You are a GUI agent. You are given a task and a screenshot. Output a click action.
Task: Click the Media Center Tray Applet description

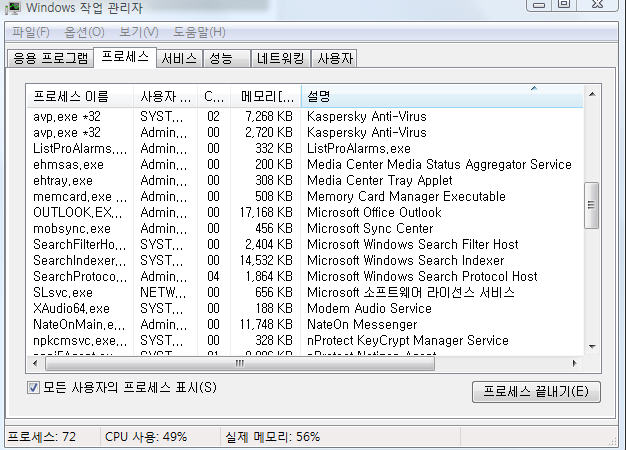pyautogui.click(x=380, y=180)
